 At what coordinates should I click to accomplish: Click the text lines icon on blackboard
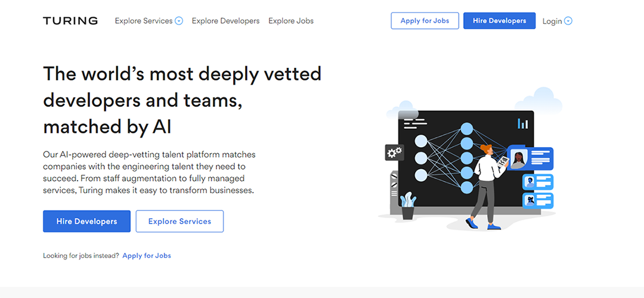point(415,123)
